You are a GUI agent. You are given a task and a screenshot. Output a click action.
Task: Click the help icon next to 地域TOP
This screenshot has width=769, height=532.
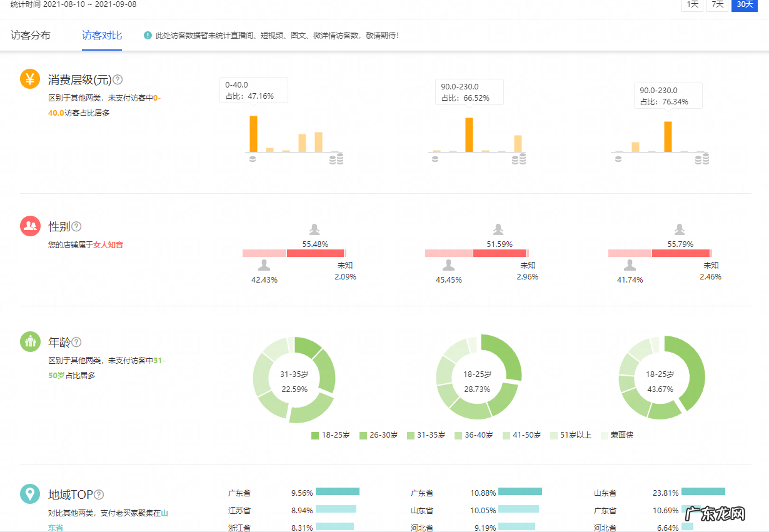click(99, 494)
